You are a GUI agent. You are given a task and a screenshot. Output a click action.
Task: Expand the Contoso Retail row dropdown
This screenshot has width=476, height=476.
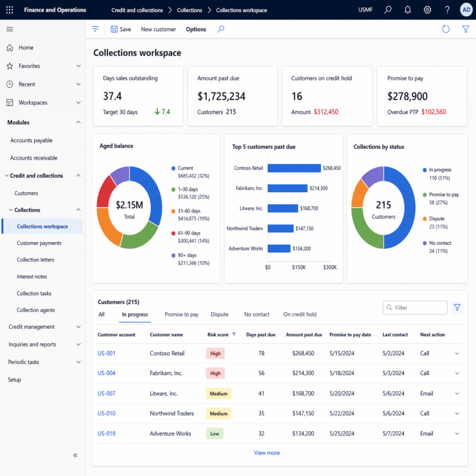coord(457,353)
